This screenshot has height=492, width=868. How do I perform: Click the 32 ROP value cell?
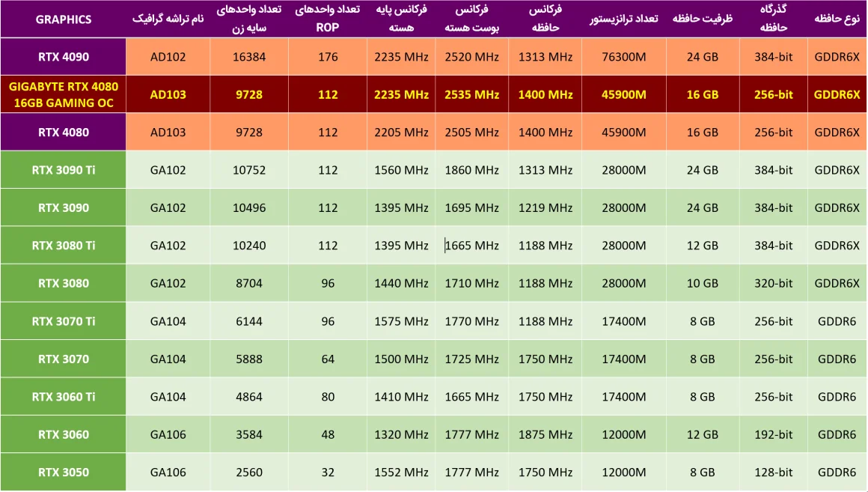328,472
